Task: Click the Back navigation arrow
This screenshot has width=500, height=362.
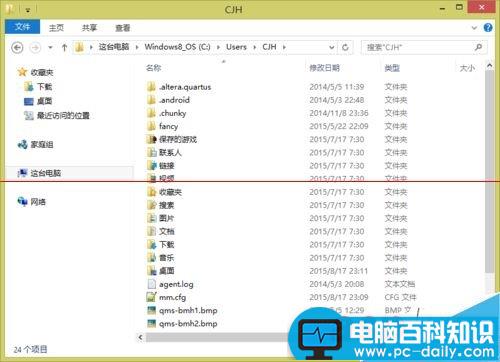Action: pyautogui.click(x=17, y=48)
